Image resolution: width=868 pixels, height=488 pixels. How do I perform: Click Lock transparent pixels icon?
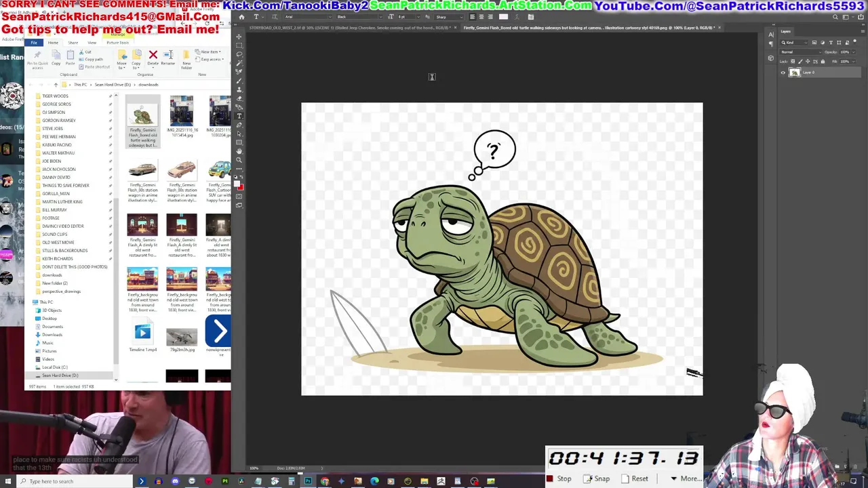(793, 61)
